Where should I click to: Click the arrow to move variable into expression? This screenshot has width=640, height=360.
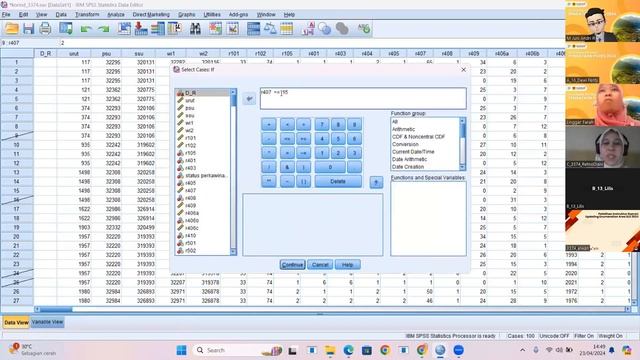[x=249, y=98]
